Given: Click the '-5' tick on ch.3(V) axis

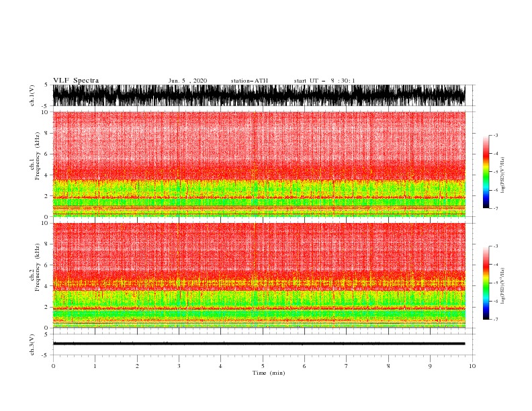Looking at the screenshot, I should click(x=45, y=355).
